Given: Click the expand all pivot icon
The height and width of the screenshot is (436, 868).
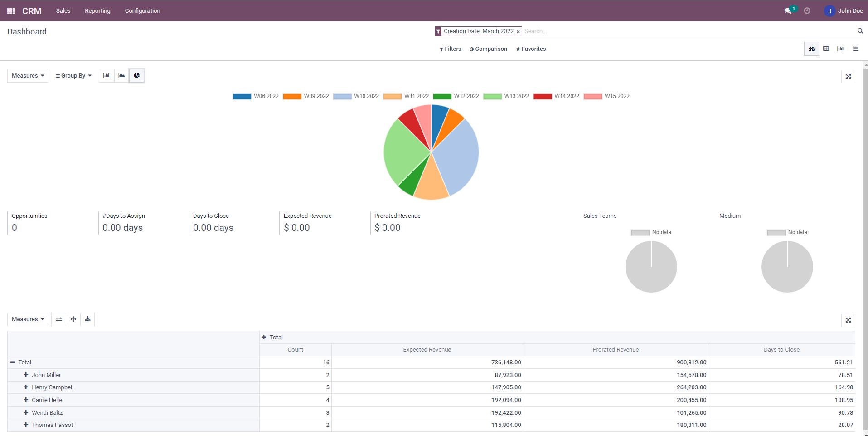Looking at the screenshot, I should click(73, 319).
